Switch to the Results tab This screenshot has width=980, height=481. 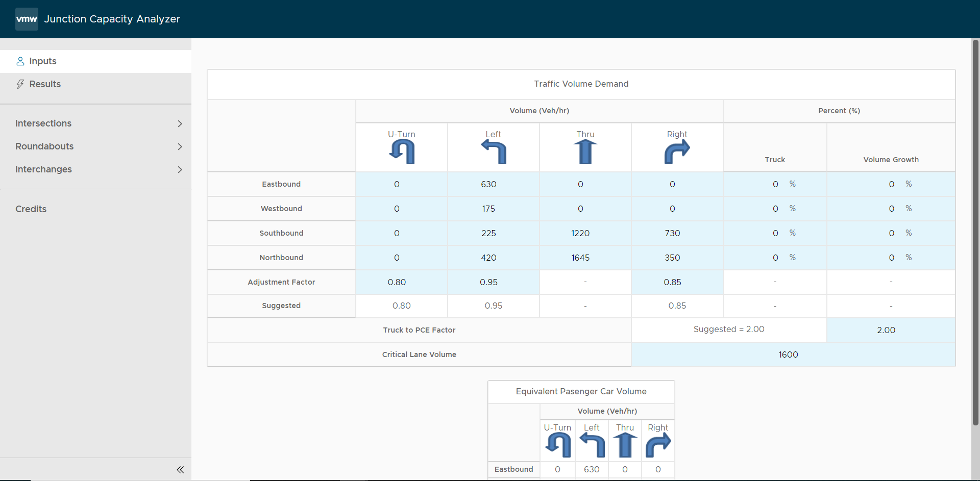click(x=95, y=84)
